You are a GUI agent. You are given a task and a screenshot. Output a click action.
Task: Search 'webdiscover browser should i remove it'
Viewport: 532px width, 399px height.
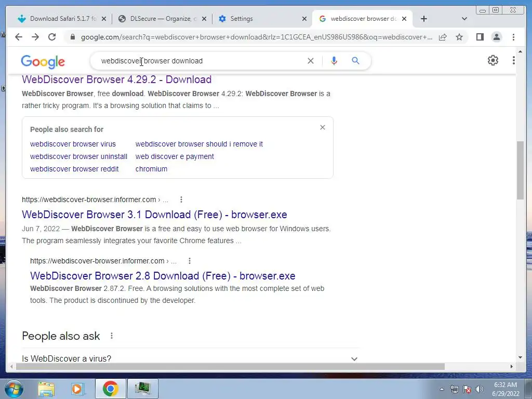click(199, 144)
